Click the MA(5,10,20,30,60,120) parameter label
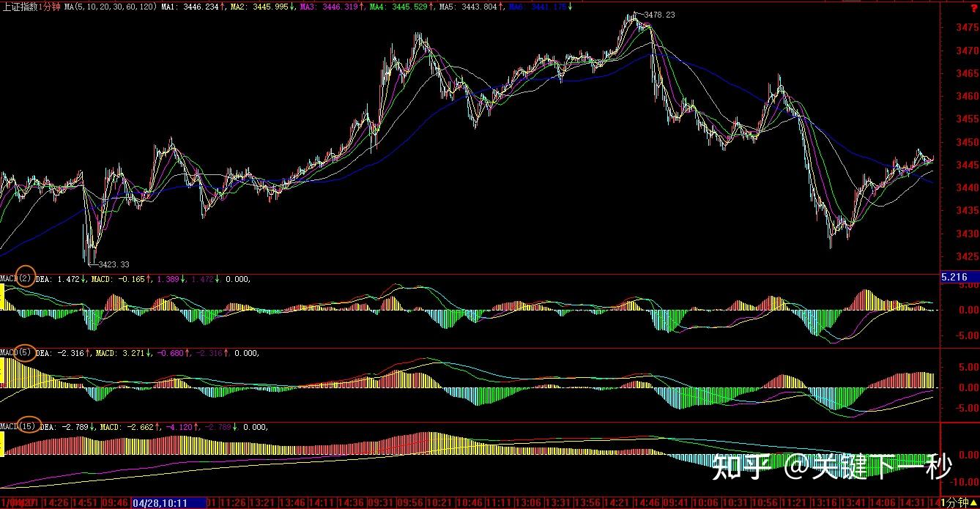The height and width of the screenshot is (509, 980). pos(111,6)
